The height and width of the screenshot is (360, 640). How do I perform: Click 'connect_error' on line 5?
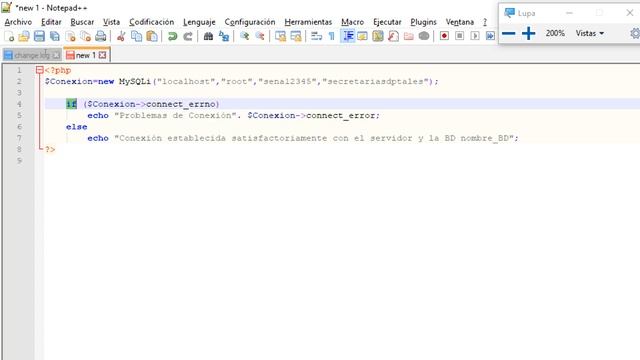tap(340, 116)
